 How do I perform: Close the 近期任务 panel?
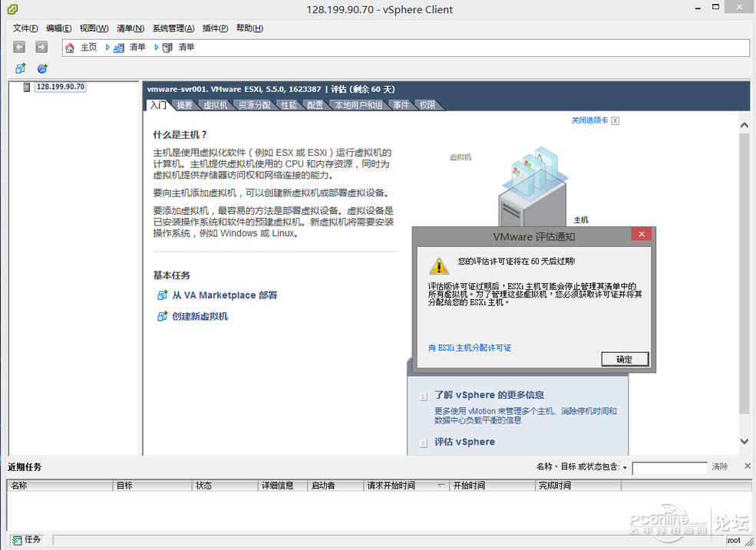coord(748,466)
